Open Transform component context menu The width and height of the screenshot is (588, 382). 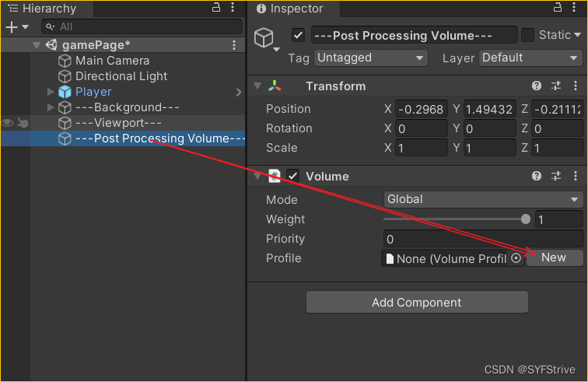(576, 86)
